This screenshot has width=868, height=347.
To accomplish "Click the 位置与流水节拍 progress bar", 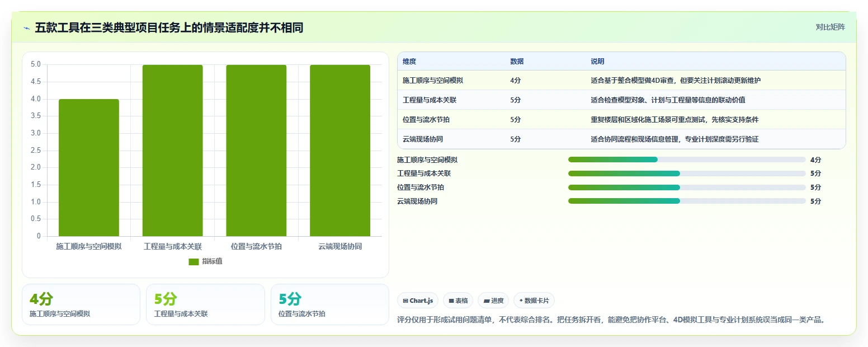I will coord(687,187).
